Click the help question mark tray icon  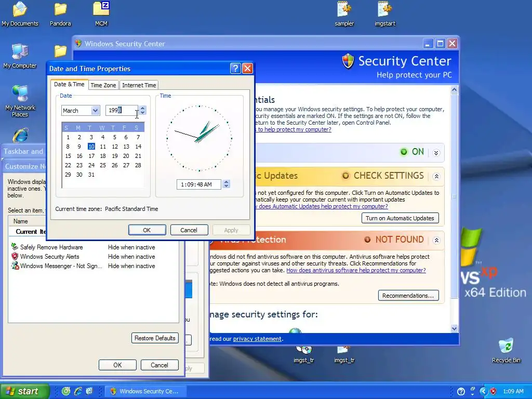pos(461,392)
